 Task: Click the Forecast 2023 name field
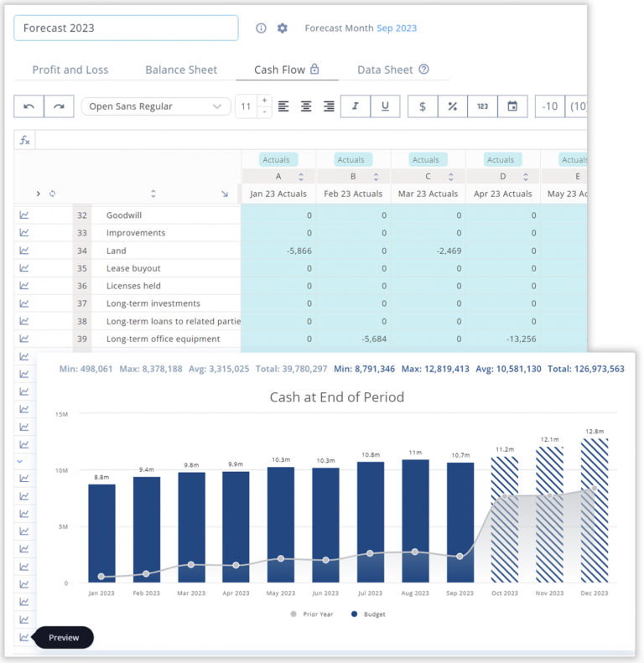point(126,28)
